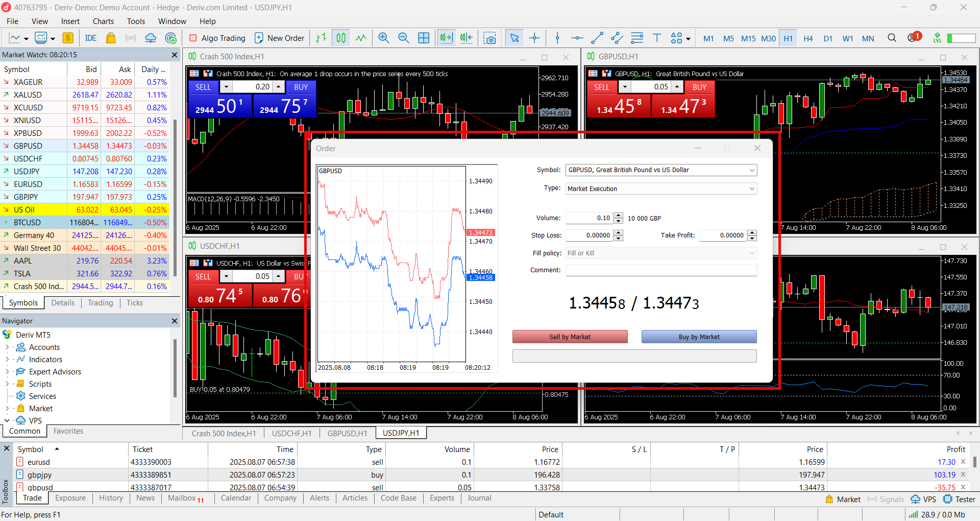Click Buy by Market button
This screenshot has width=980, height=521.
[x=699, y=337]
